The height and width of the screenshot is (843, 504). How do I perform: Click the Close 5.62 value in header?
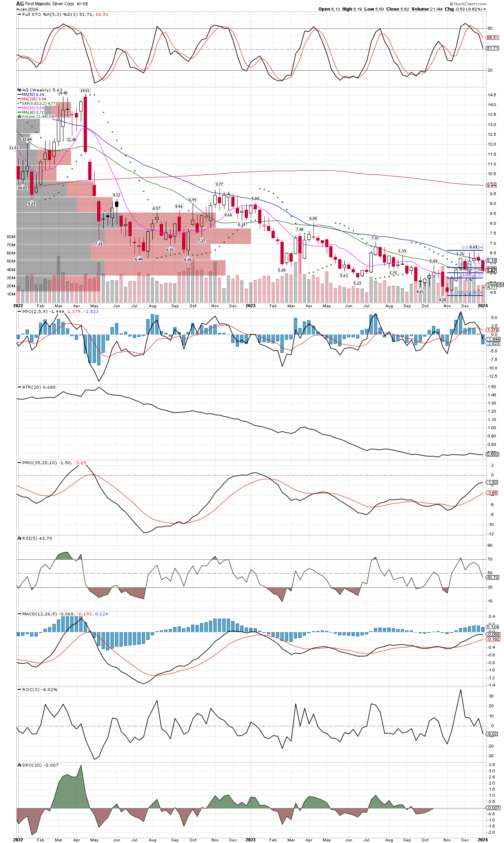398,9
